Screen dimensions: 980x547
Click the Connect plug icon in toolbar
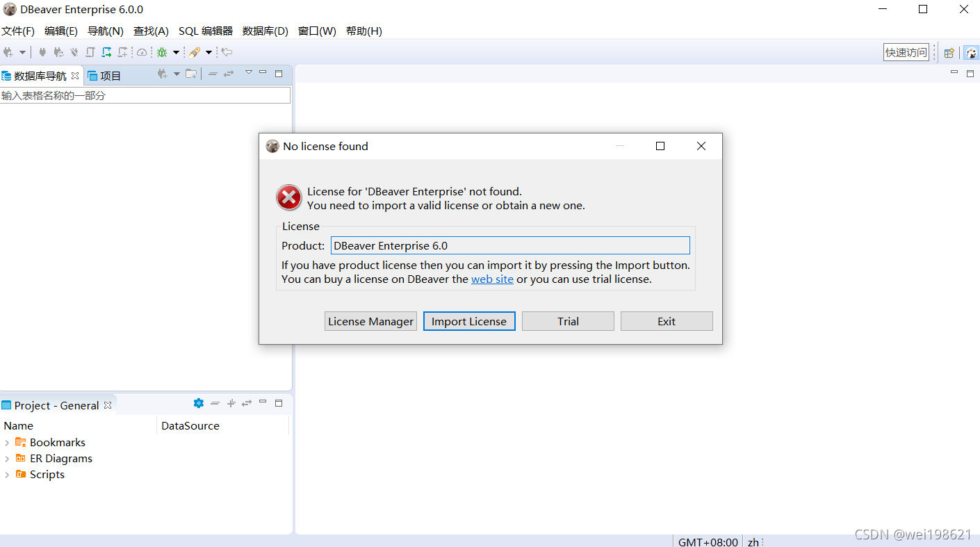tap(43, 52)
